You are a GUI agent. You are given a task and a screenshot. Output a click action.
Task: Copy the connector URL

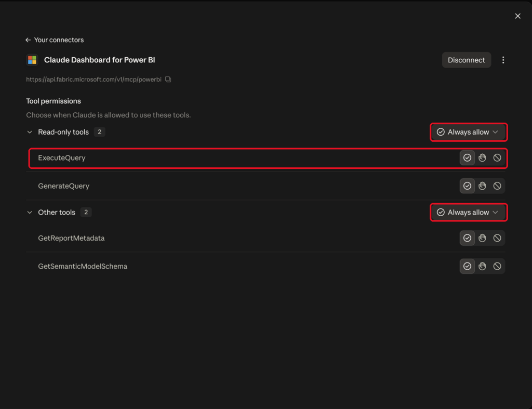(x=168, y=80)
